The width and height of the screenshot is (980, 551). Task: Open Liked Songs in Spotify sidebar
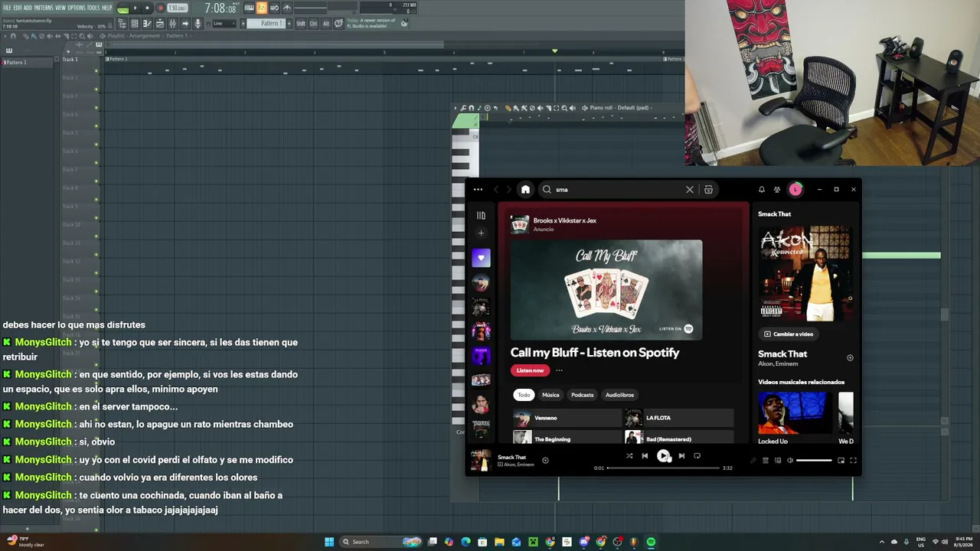pos(481,259)
